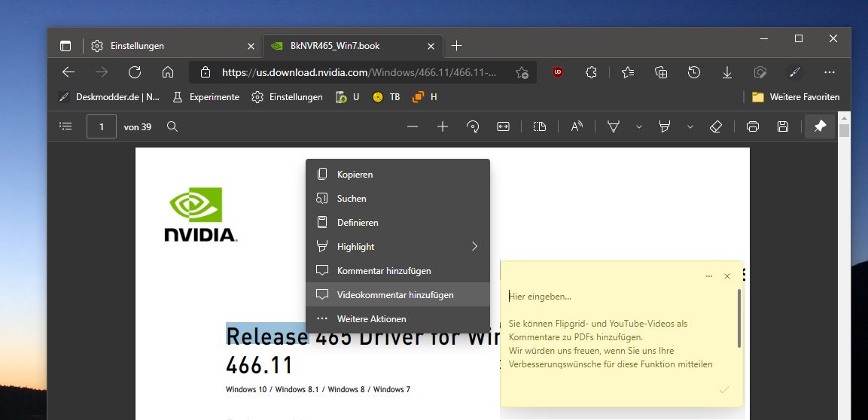
Task: Open the U bookmark
Action: tap(348, 97)
